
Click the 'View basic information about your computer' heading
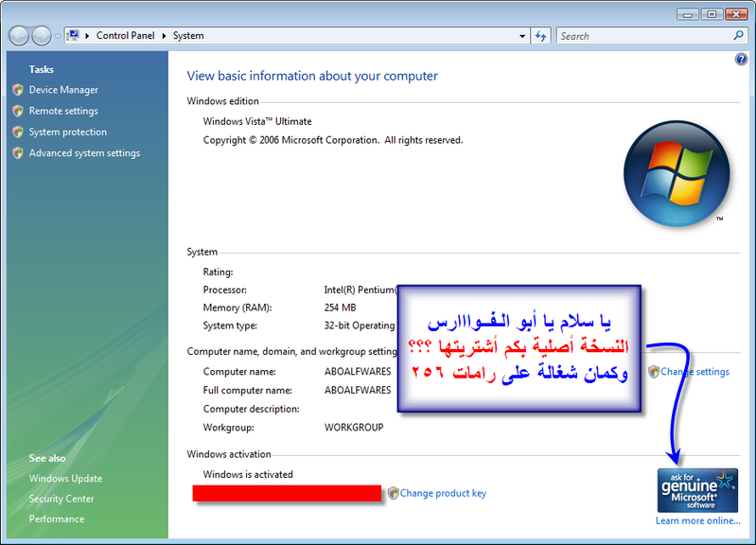(312, 77)
